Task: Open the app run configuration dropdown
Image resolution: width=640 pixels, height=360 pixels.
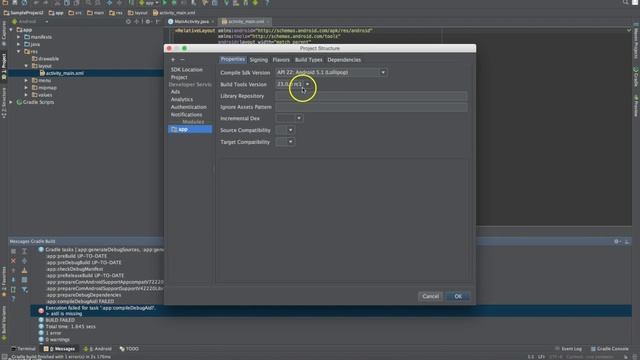Action: tap(149, 3)
